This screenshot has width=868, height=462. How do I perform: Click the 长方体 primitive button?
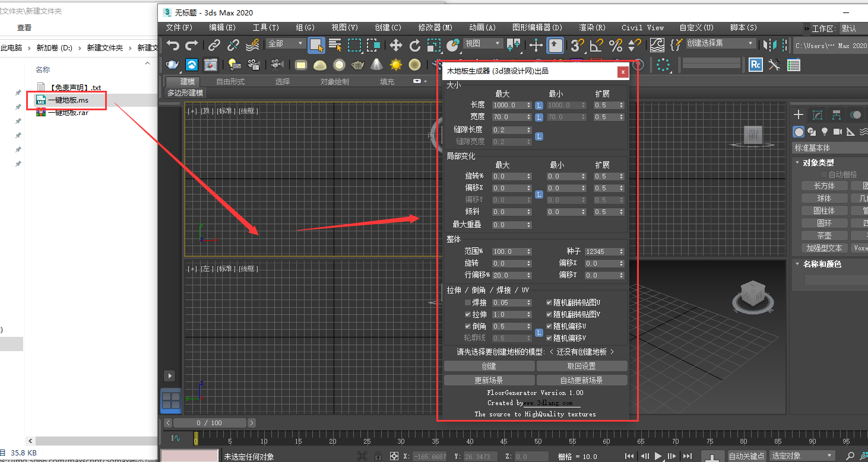tap(824, 186)
